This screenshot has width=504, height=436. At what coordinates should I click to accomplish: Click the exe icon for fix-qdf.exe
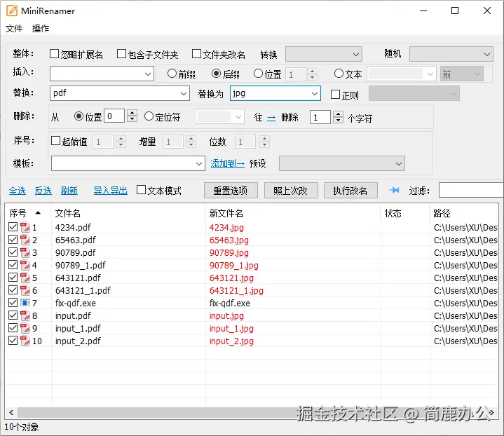25,303
